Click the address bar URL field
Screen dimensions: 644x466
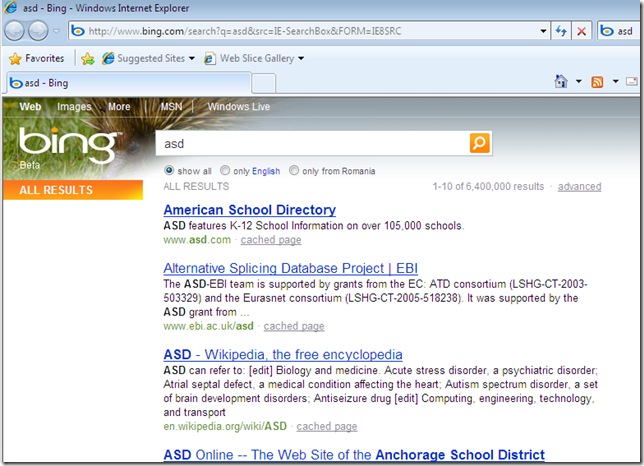(304, 31)
